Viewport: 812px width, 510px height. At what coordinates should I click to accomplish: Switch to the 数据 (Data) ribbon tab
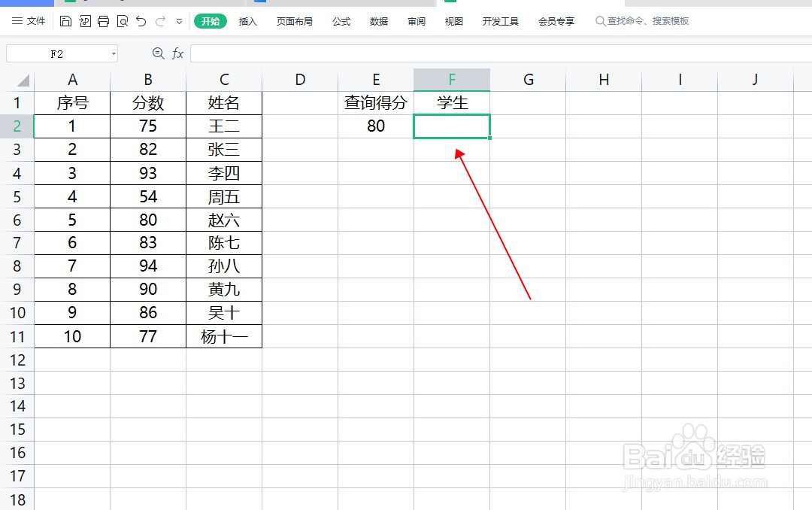pos(379,22)
